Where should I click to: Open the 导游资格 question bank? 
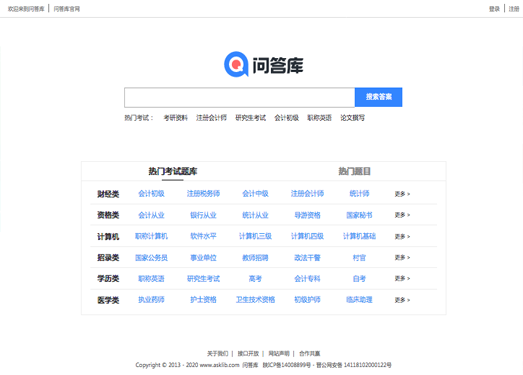click(x=307, y=215)
